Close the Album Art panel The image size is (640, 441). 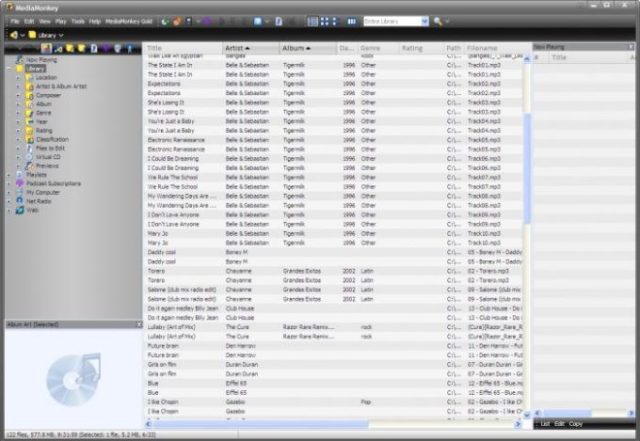(138, 324)
